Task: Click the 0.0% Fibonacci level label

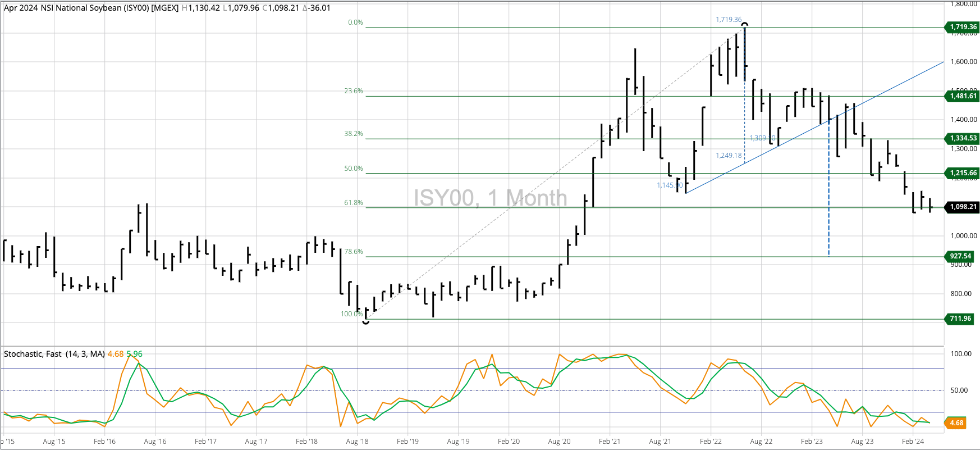Action: pyautogui.click(x=355, y=22)
